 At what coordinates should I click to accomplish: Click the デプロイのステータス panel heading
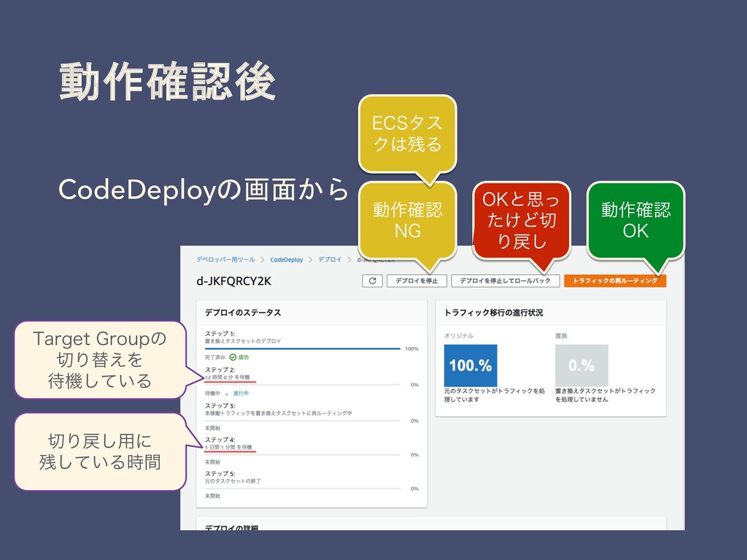tap(243, 313)
